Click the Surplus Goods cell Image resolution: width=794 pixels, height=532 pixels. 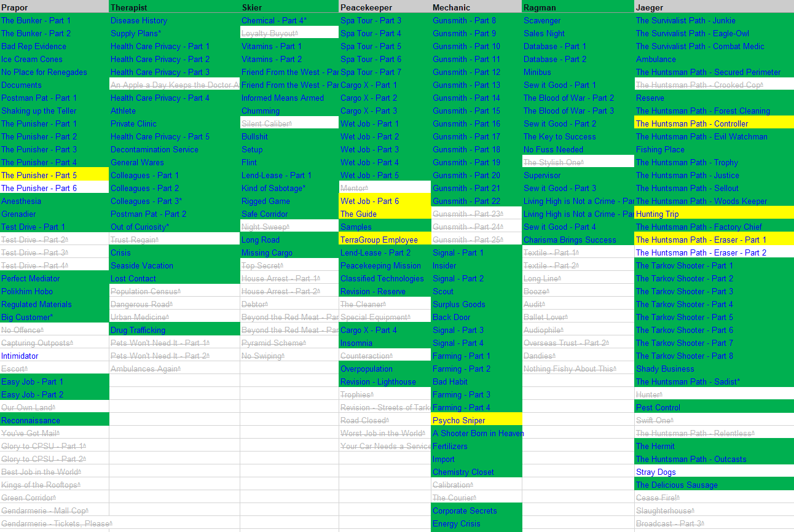tap(477, 304)
